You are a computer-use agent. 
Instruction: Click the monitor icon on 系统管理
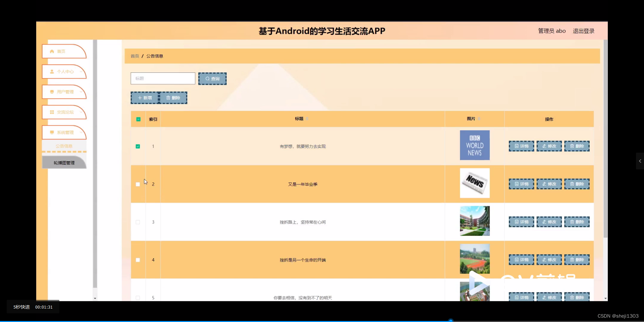pyautogui.click(x=52, y=132)
